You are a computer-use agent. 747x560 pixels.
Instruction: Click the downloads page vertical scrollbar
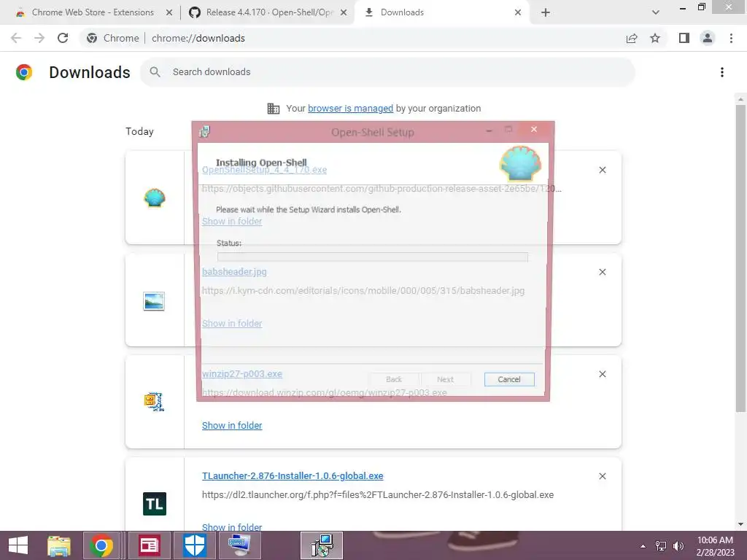[x=740, y=257]
